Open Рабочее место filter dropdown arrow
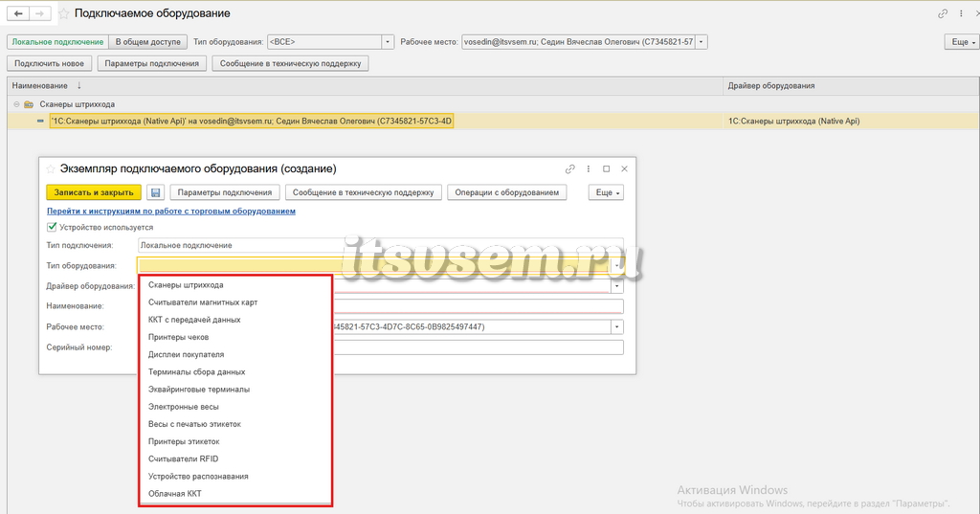 tap(702, 42)
